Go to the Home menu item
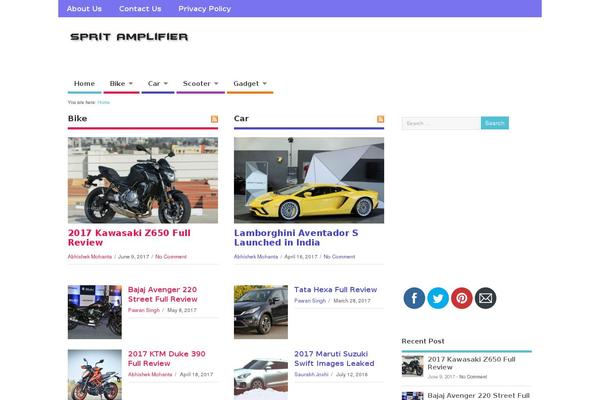 [x=84, y=83]
